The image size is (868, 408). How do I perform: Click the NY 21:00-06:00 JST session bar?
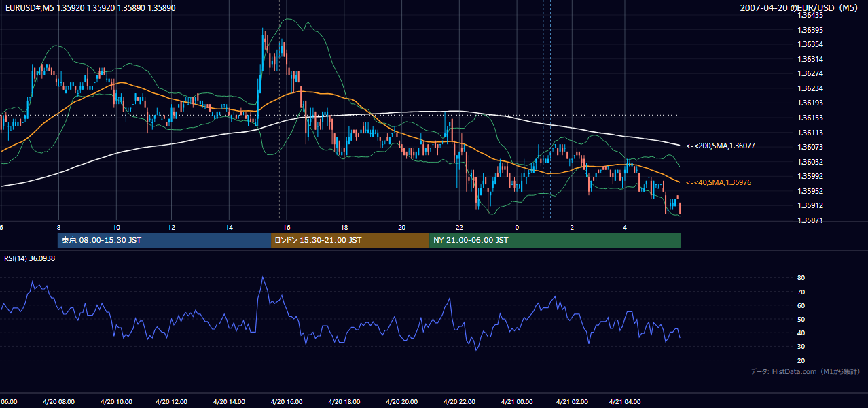555,240
